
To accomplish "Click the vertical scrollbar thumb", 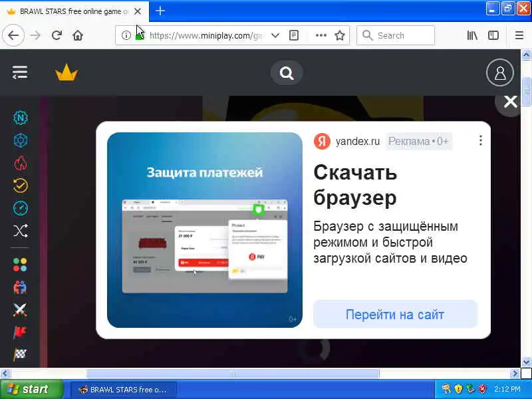I will [x=526, y=92].
